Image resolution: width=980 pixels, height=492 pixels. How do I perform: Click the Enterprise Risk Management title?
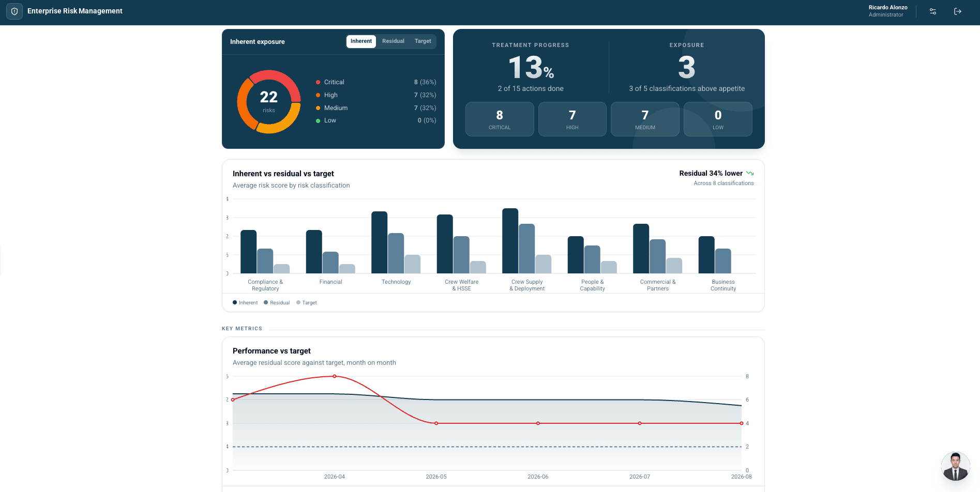75,11
